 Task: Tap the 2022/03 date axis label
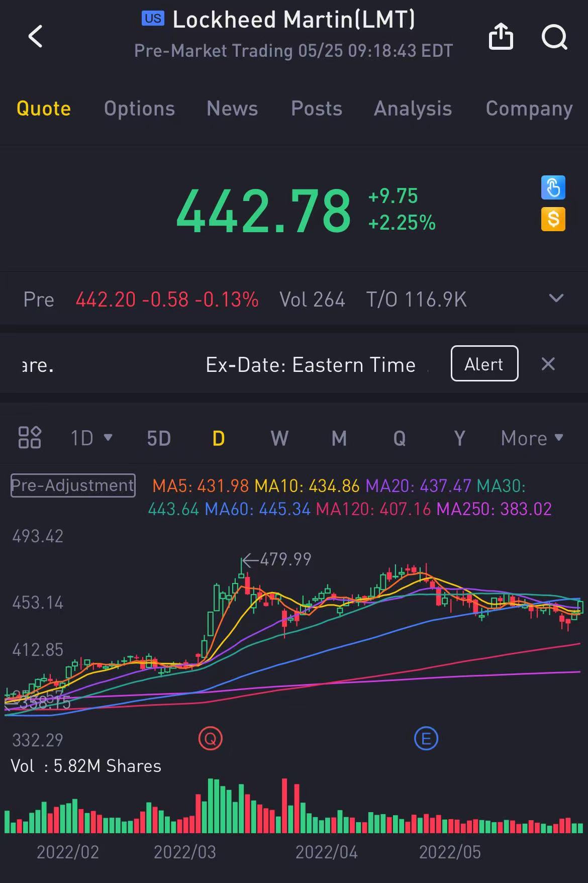(x=184, y=852)
